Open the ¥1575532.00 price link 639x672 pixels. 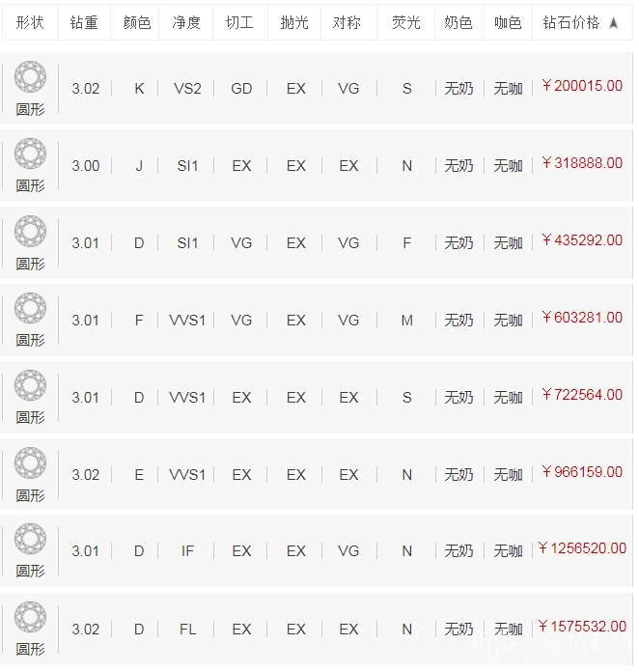582,627
